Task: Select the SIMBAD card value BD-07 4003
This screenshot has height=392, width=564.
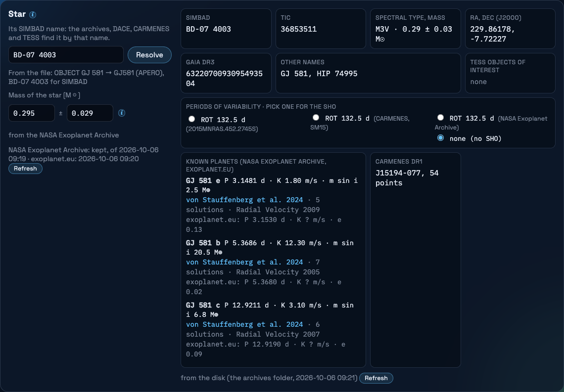Action: [208, 29]
